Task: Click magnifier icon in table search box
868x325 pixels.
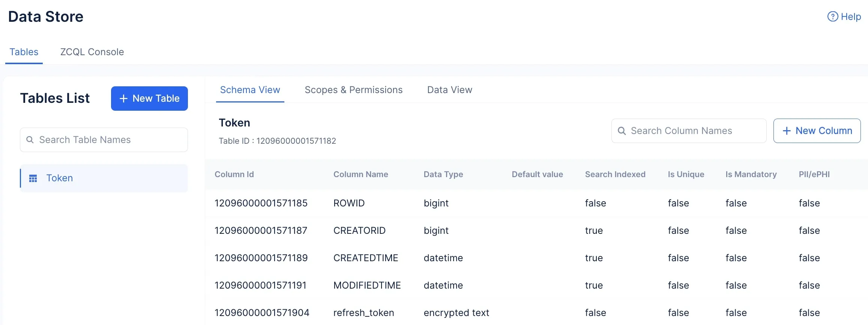Action: coord(30,140)
